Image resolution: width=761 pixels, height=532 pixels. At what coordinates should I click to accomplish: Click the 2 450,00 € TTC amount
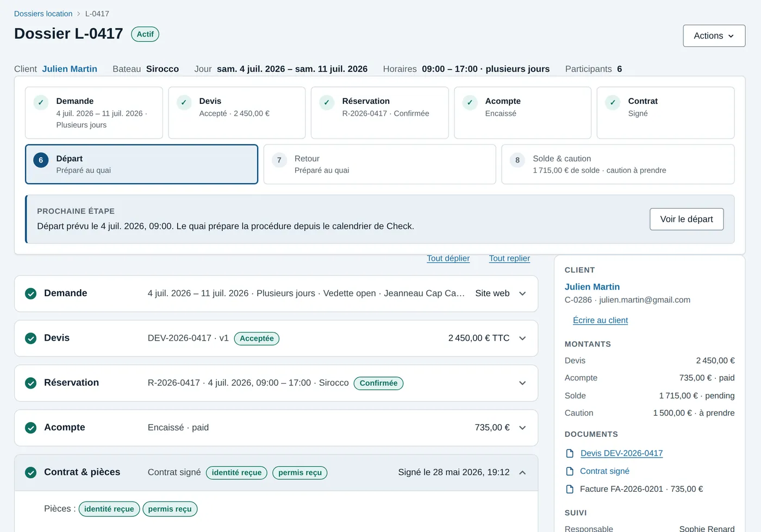[x=479, y=338]
